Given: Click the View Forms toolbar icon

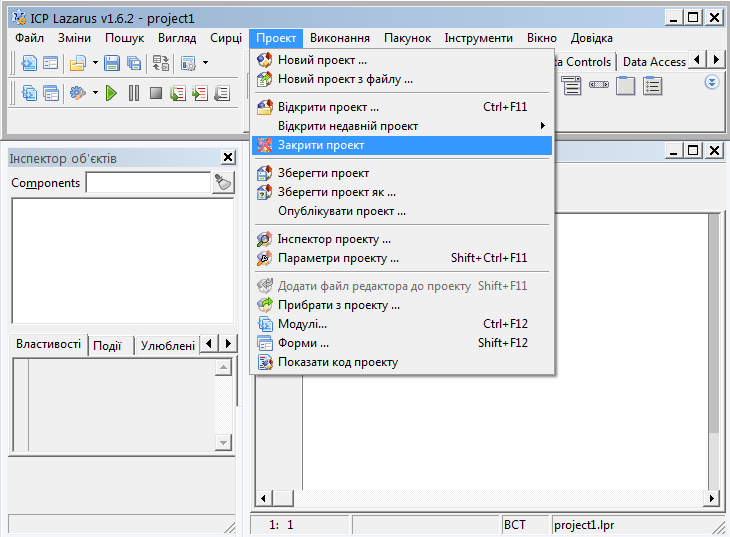Looking at the screenshot, I should click(x=51, y=93).
